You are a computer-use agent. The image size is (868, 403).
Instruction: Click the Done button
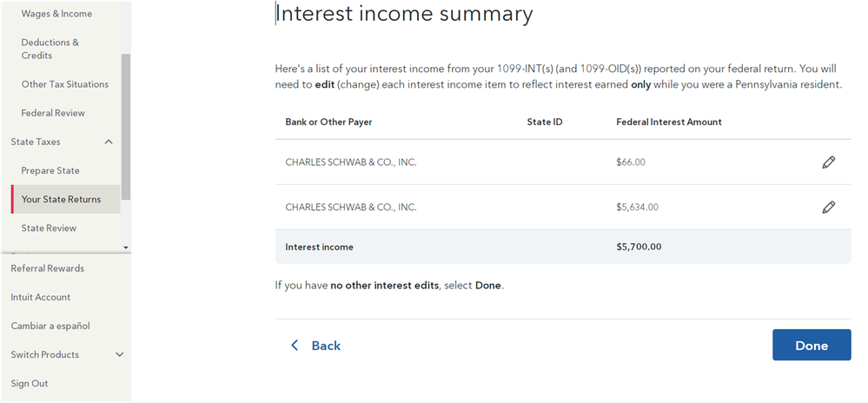pyautogui.click(x=812, y=345)
